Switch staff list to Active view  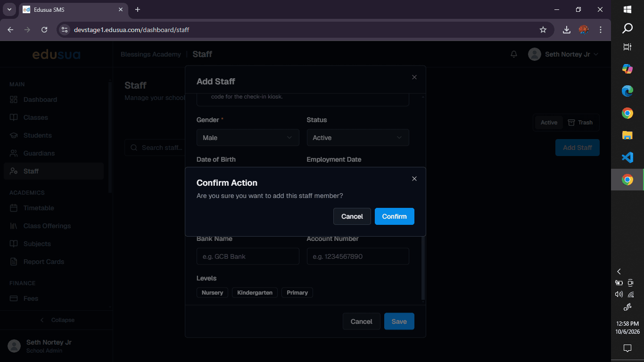[x=549, y=123]
